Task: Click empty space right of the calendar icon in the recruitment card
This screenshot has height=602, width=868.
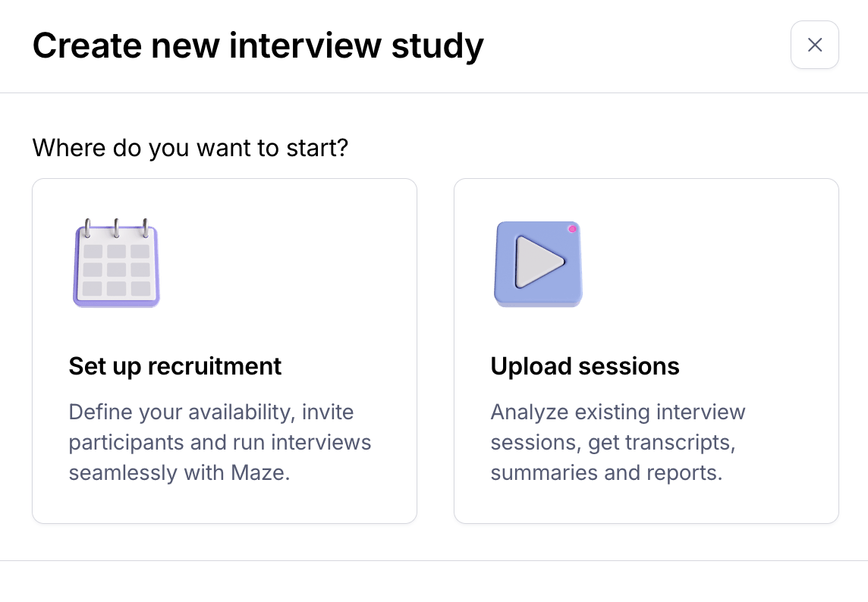Action: pyautogui.click(x=288, y=264)
